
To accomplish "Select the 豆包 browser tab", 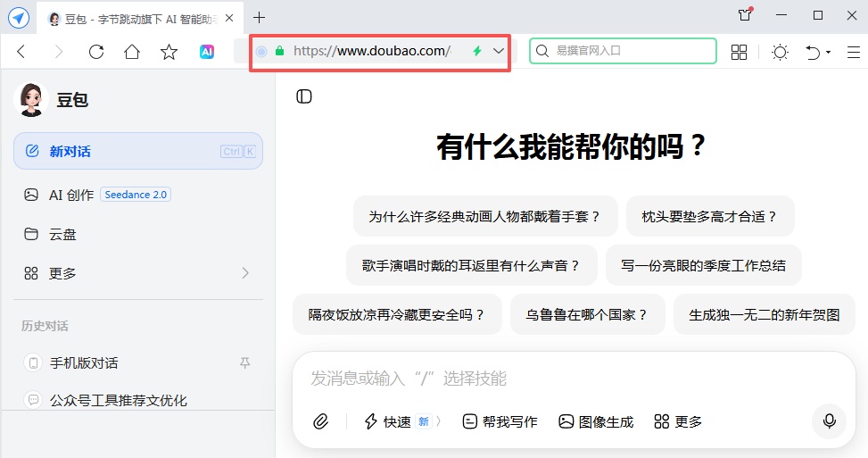I will coord(141,19).
